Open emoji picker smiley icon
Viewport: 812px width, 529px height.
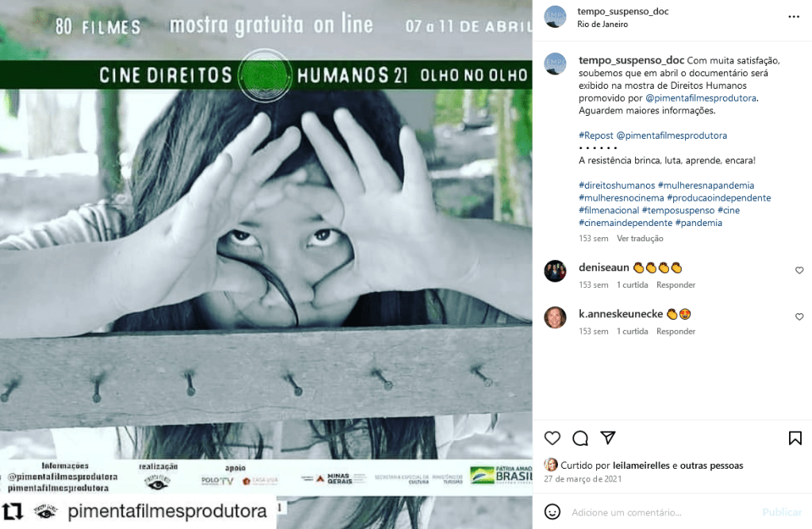pyautogui.click(x=552, y=512)
